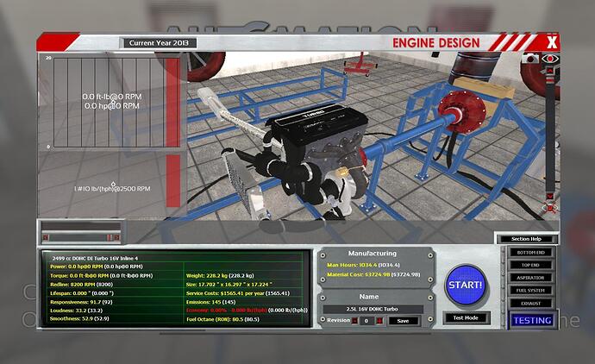
Task: Switch to the Top End tab
Action: (x=530, y=265)
